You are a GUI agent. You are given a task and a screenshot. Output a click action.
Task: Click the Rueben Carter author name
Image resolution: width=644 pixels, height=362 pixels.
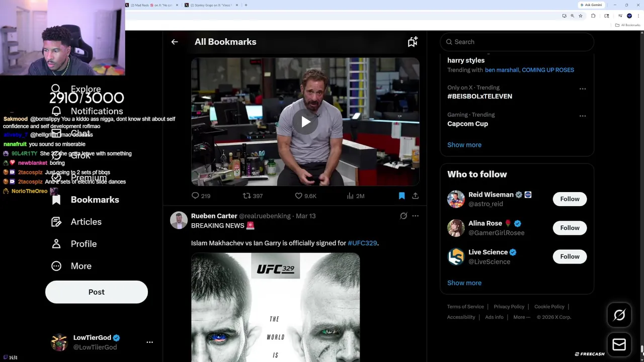click(x=214, y=216)
